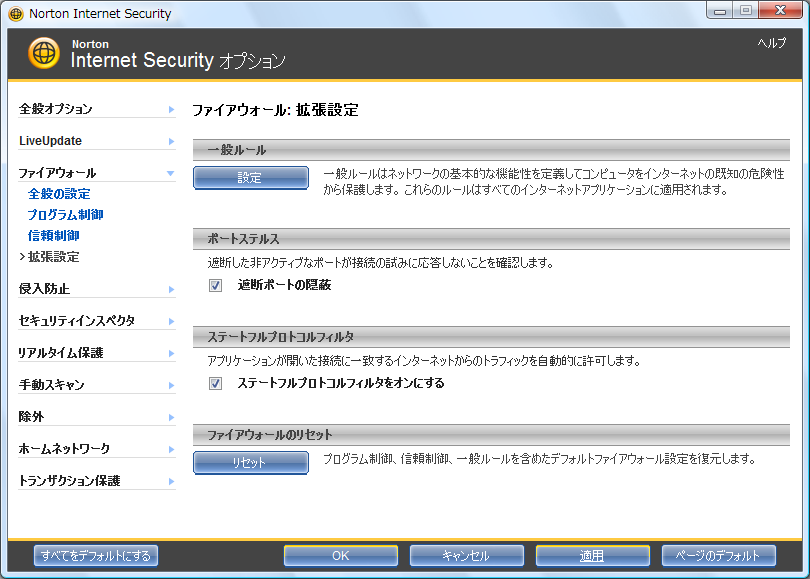
Task: Open the ヘルプ menu
Action: click(771, 43)
